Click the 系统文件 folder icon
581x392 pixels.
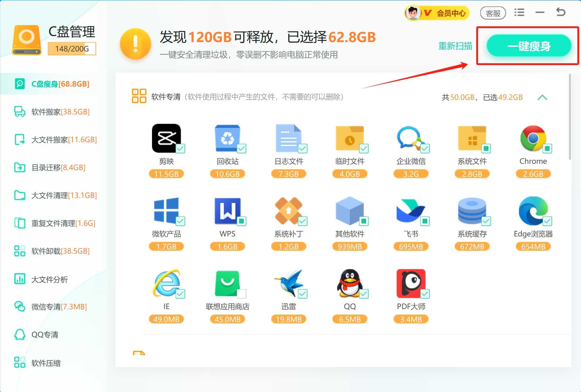[472, 138]
